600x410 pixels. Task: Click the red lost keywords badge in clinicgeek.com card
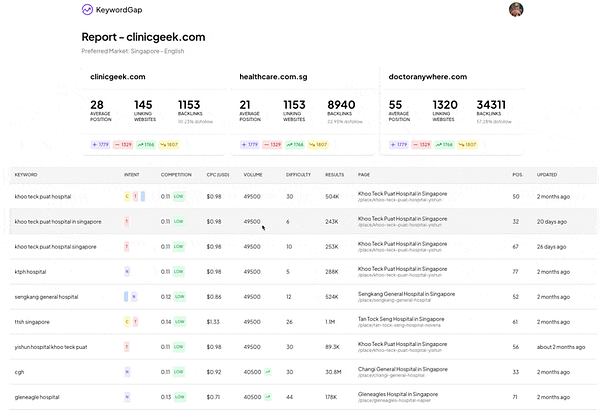pyautogui.click(x=123, y=145)
